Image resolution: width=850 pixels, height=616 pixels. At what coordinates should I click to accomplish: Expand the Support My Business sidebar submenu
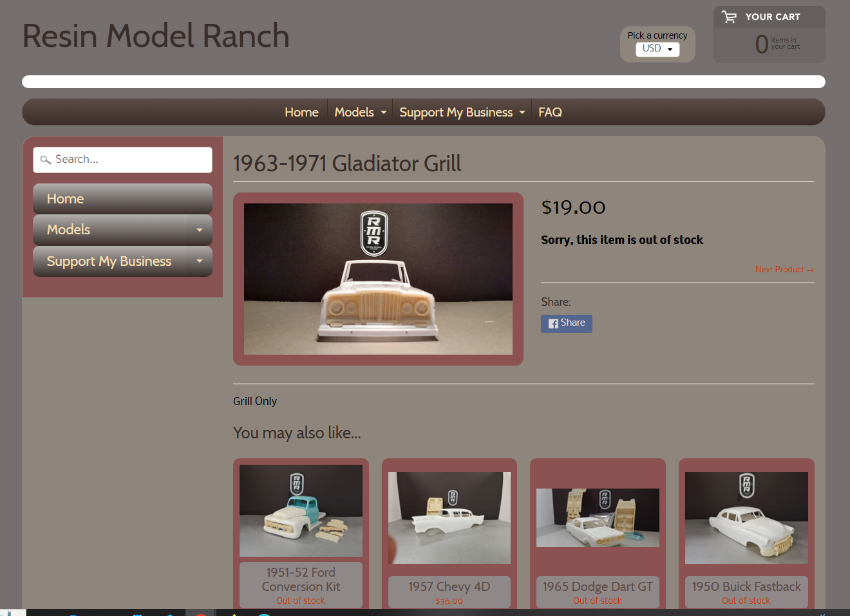click(x=200, y=261)
